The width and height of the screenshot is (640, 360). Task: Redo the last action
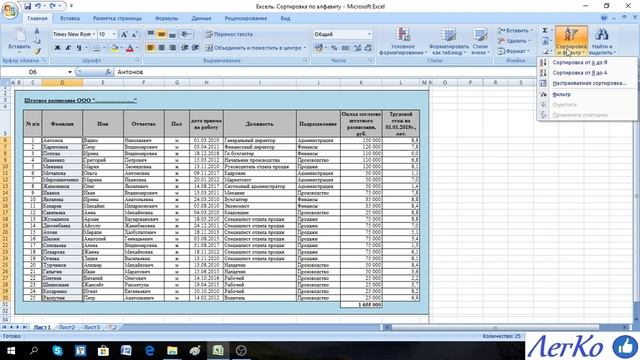coord(53,6)
